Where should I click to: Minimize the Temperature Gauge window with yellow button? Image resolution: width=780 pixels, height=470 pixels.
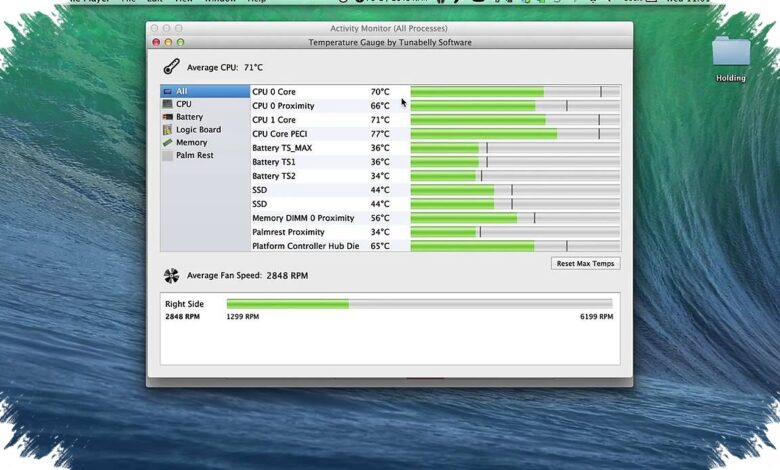coord(168,42)
